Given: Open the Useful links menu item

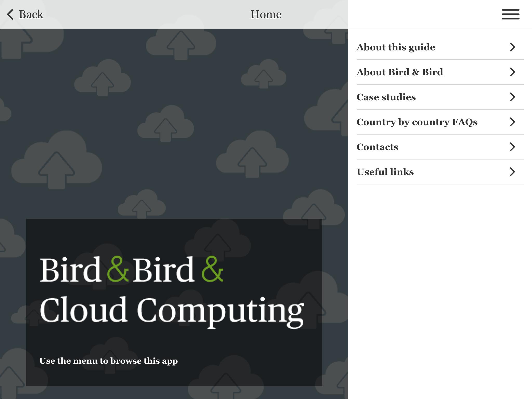Looking at the screenshot, I should (x=440, y=172).
